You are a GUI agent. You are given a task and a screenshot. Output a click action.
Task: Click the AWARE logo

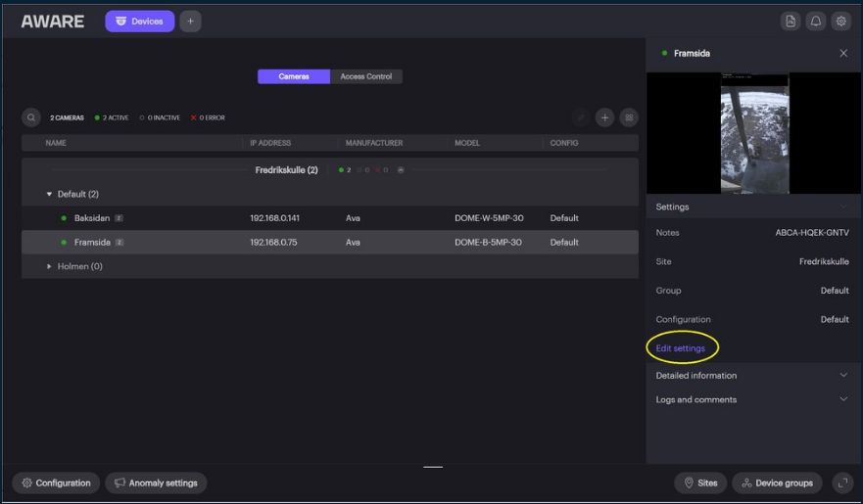pyautogui.click(x=52, y=22)
